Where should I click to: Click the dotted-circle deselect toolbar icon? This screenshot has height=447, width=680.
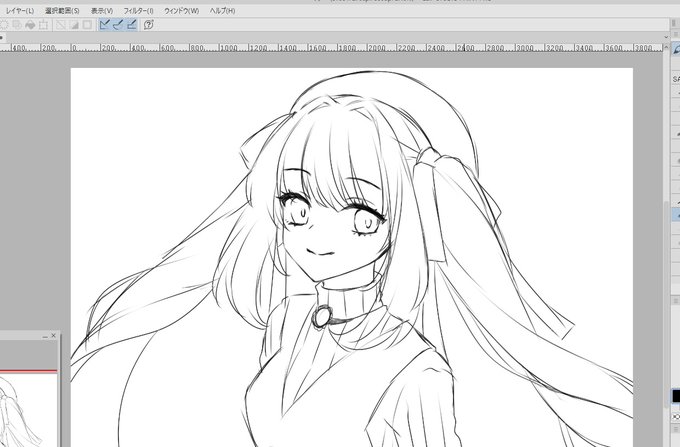4,25
